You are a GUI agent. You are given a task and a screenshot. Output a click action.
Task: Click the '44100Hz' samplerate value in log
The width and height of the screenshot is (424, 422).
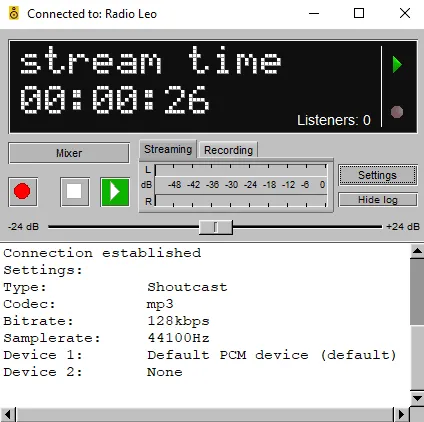[x=178, y=338]
